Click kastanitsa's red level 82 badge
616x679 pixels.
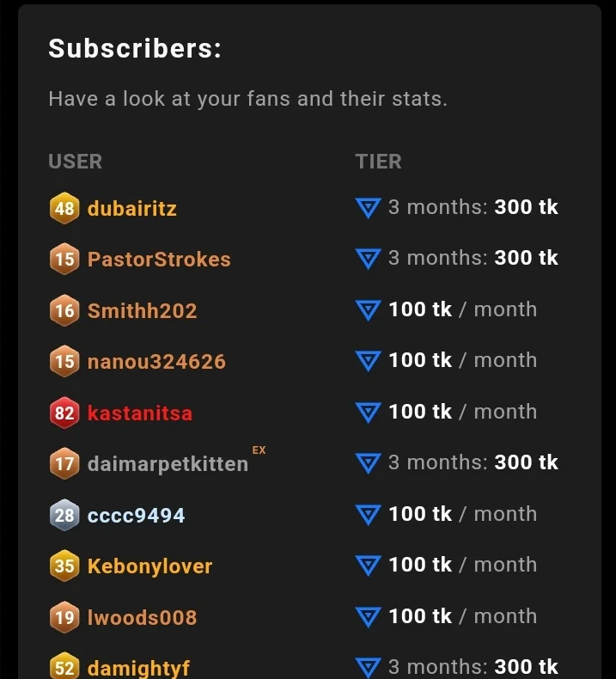[x=64, y=413]
